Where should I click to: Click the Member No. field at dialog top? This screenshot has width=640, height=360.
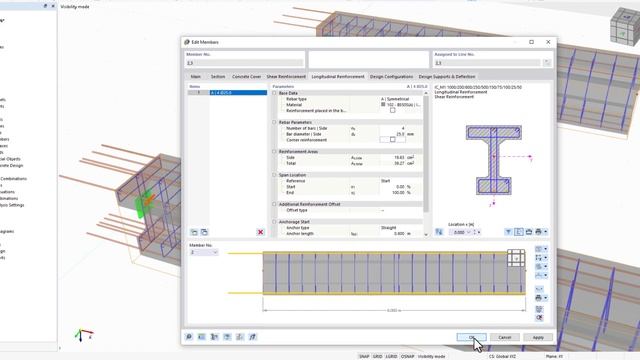pos(244,63)
